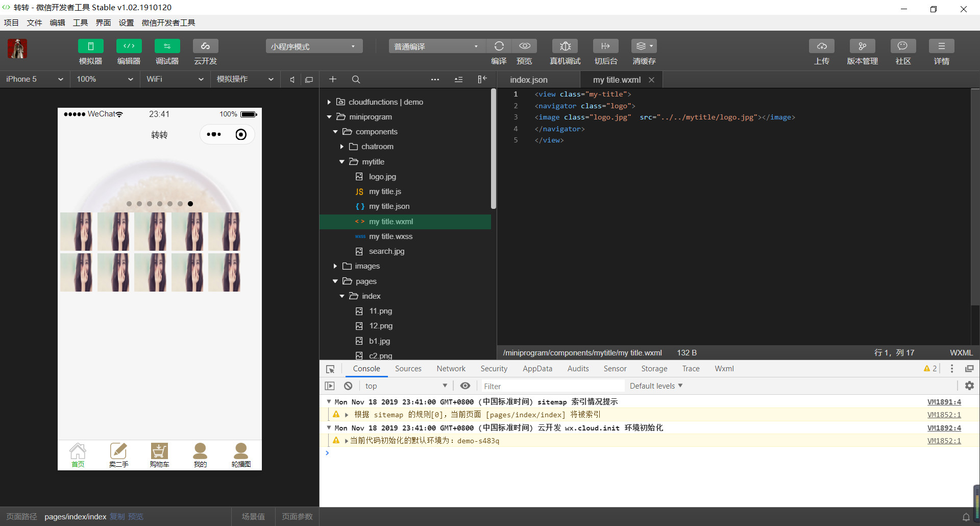Type in the console Filter field
980x526 pixels.
(551, 386)
